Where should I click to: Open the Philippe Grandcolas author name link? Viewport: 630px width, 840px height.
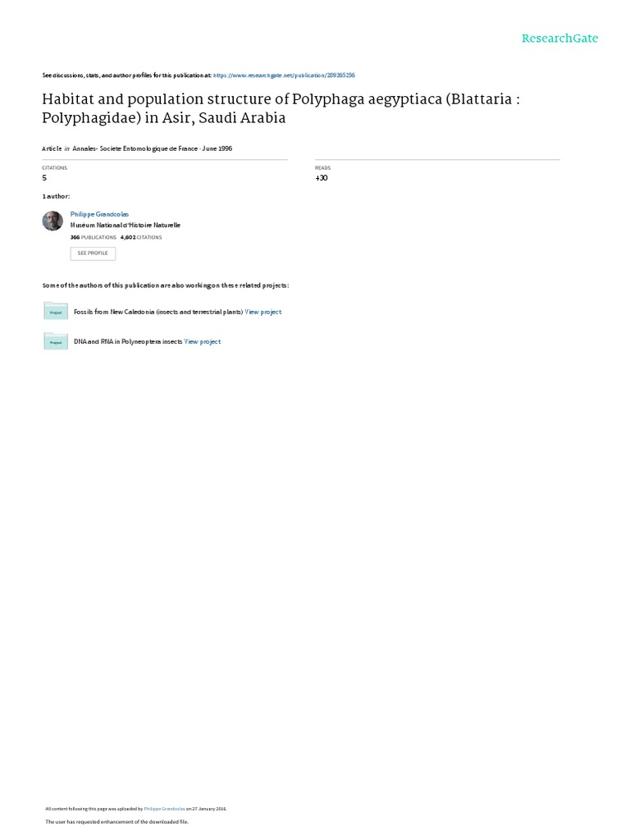point(99,214)
